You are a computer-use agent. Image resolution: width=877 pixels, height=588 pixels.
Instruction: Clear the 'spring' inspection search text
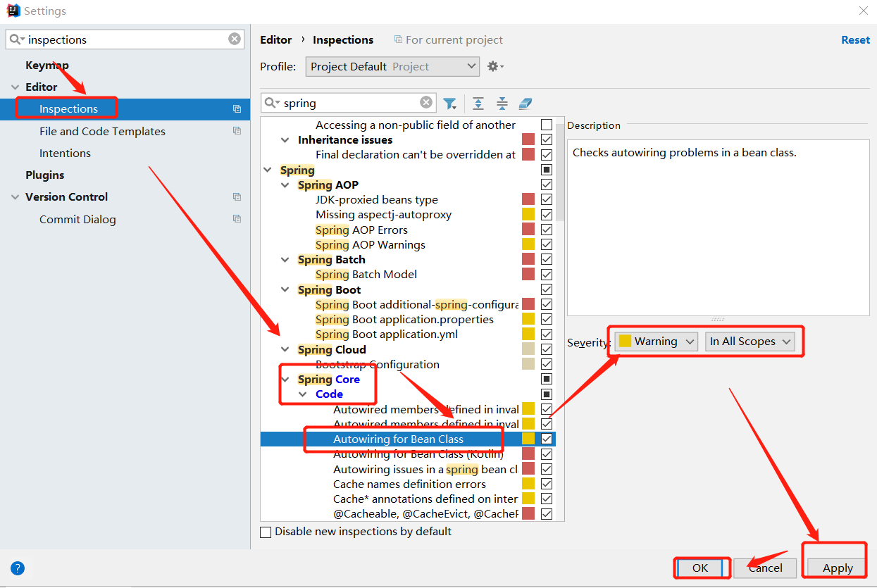(426, 103)
